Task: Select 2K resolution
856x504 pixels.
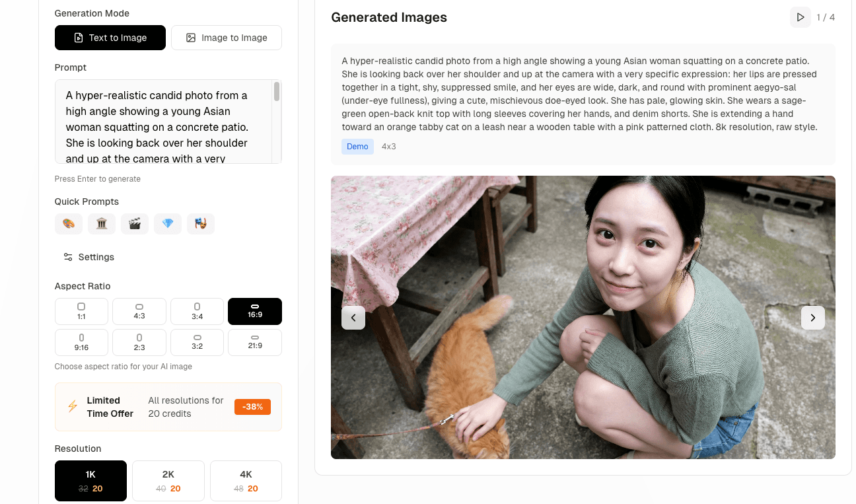Action: coord(168,480)
